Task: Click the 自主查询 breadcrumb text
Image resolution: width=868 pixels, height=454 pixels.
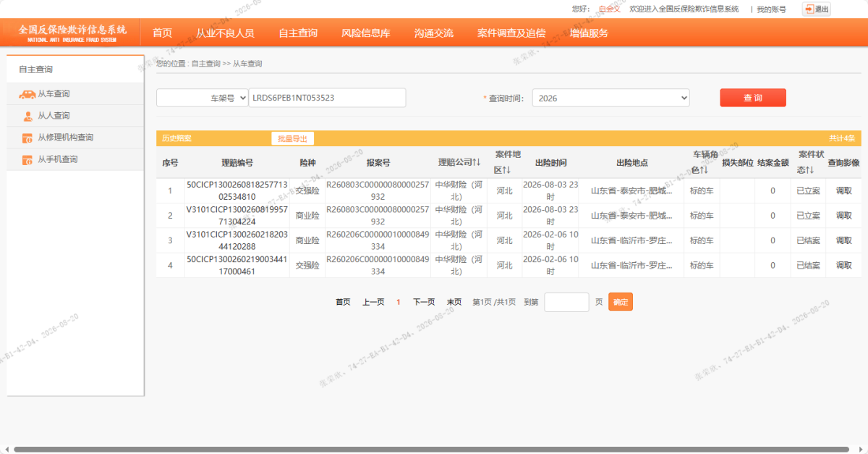Action: click(x=205, y=64)
